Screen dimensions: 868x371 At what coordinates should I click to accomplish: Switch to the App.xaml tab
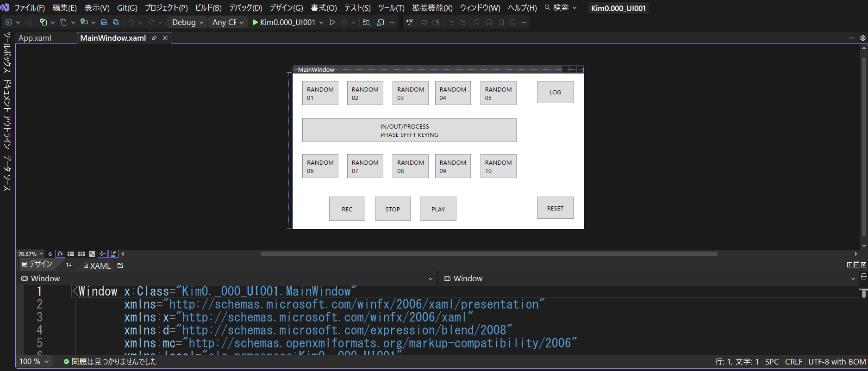point(35,38)
